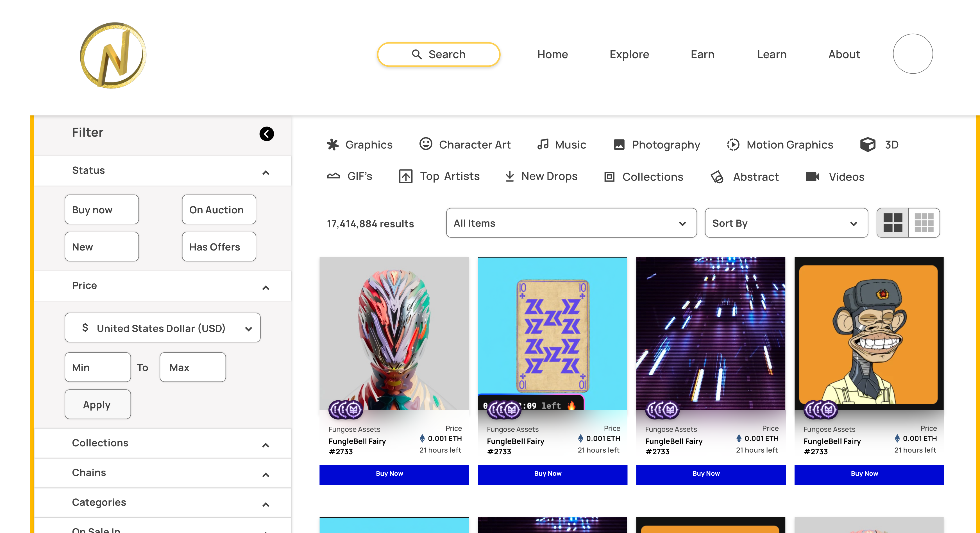980x533 pixels.
Task: Open the Learn navigation menu item
Action: click(771, 54)
